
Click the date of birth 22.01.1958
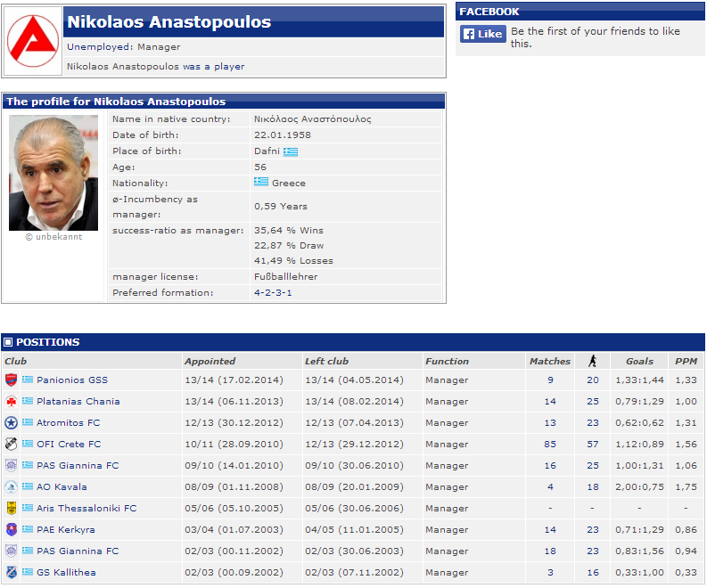[283, 135]
